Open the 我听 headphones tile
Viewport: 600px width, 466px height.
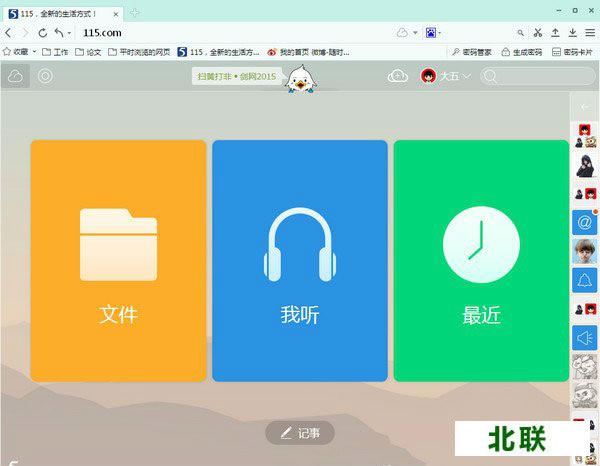pyautogui.click(x=299, y=260)
